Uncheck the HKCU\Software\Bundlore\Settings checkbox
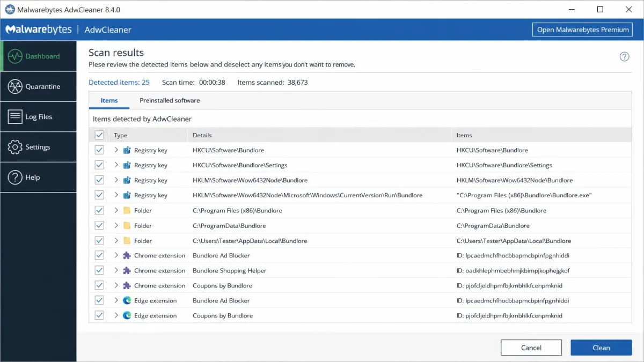The height and width of the screenshot is (362, 644). click(99, 165)
